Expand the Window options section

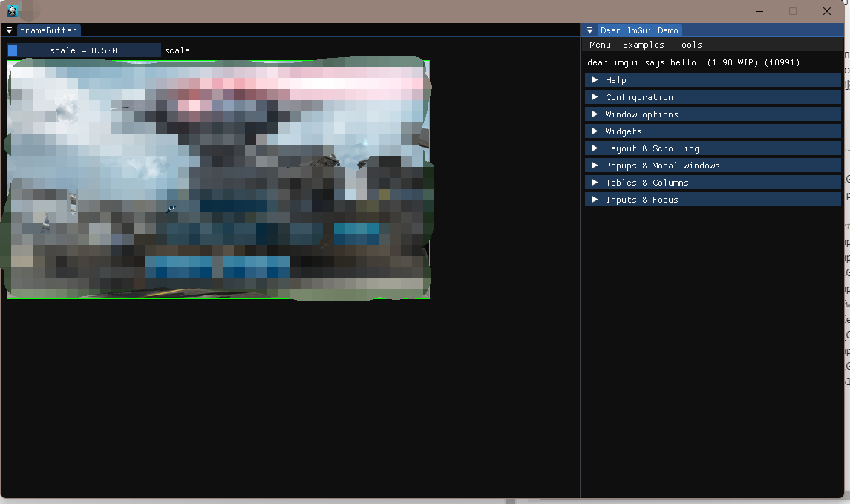coord(713,114)
